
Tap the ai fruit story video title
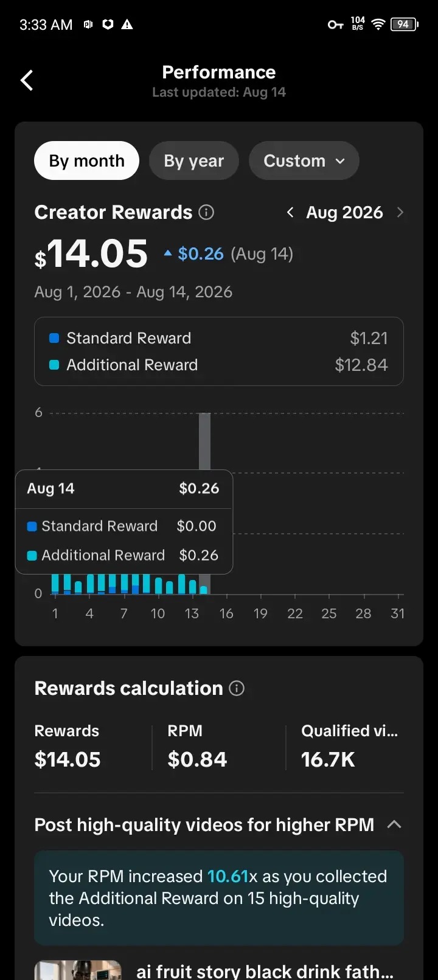(265, 971)
